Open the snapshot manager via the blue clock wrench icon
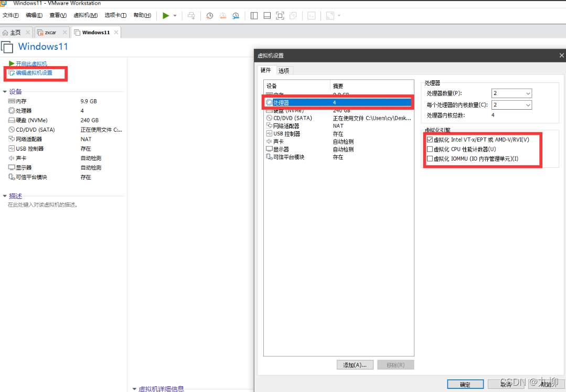The width and height of the screenshot is (566, 392). point(236,16)
